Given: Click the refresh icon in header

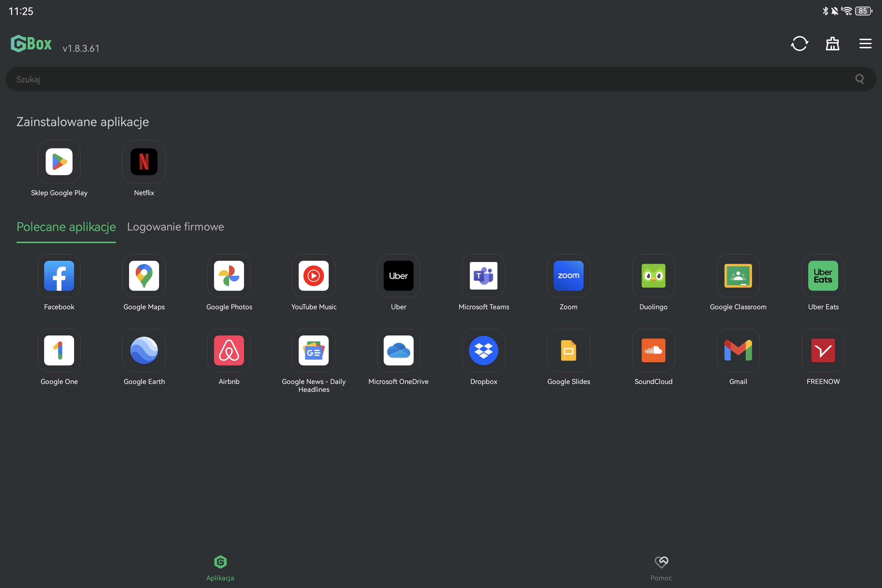Looking at the screenshot, I should click(799, 44).
